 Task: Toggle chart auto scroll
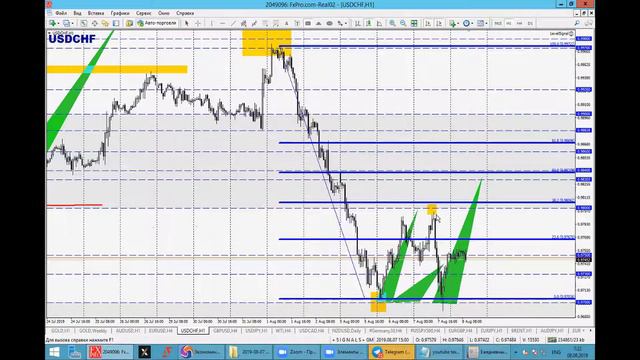[428, 23]
